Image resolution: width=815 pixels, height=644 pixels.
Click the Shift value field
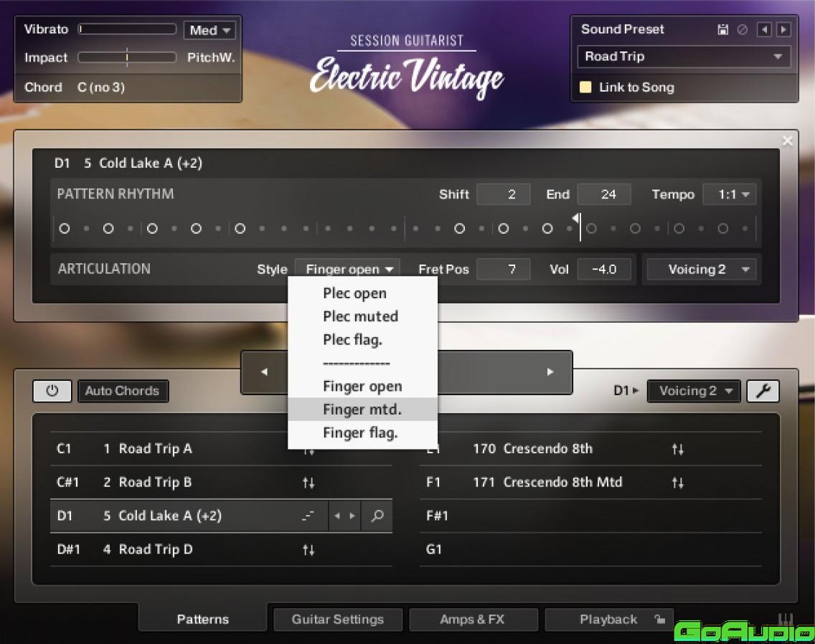[x=503, y=194]
